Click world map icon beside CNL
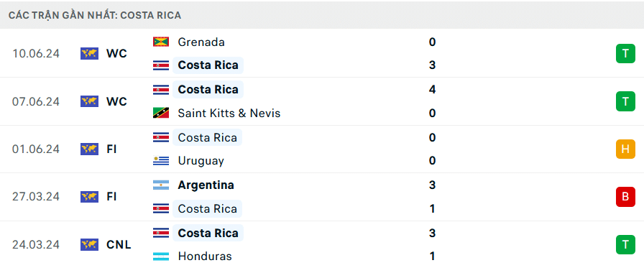 89,244
